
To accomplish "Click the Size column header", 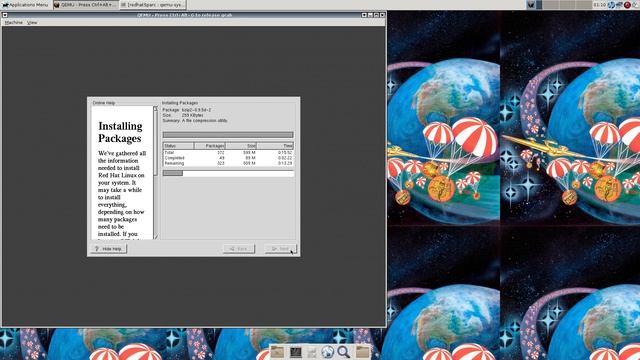I will pyautogui.click(x=241, y=146).
